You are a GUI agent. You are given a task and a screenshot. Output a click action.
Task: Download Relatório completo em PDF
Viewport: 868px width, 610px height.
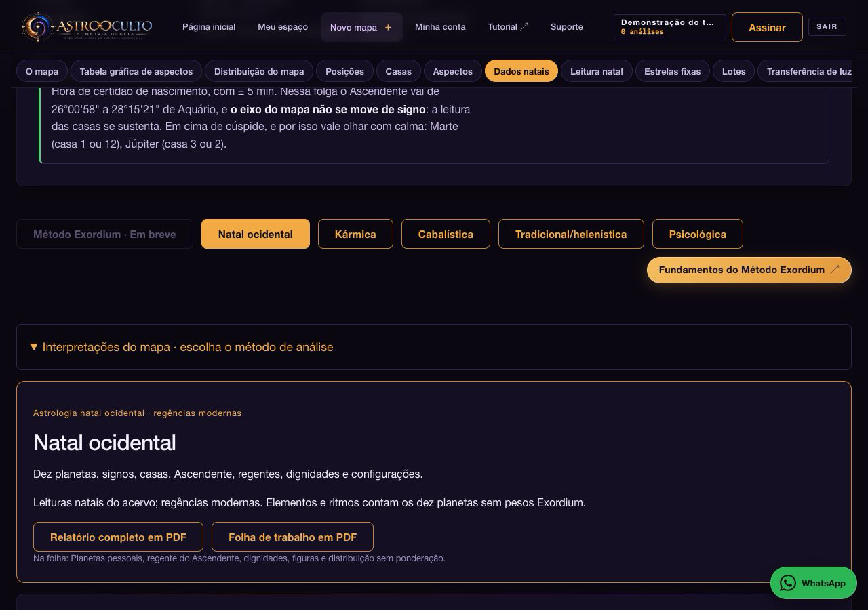(118, 537)
